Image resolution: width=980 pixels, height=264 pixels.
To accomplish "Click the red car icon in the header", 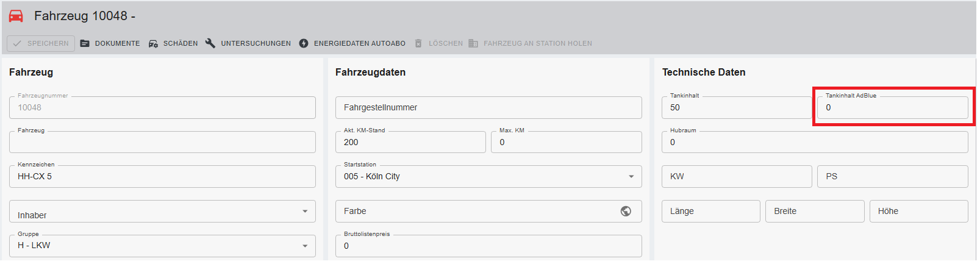I will click(16, 16).
